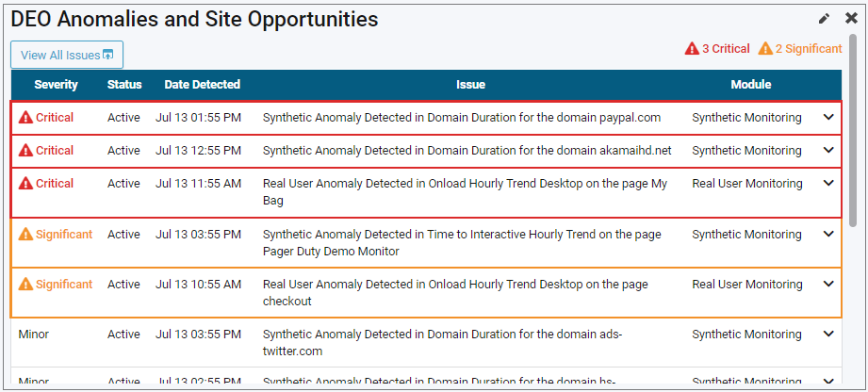Click the red 3 Critical warning icon
This screenshot has width=868, height=392.
coord(692,49)
